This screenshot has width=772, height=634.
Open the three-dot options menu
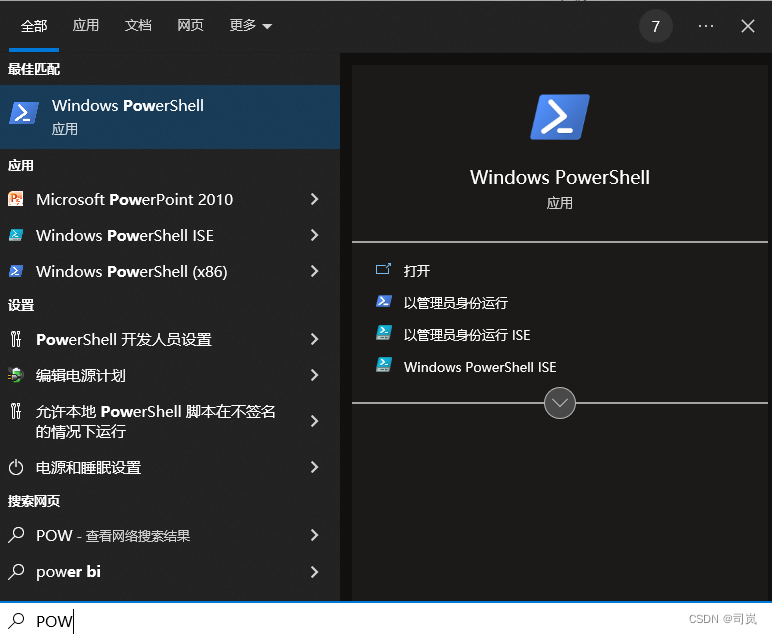pyautogui.click(x=706, y=26)
